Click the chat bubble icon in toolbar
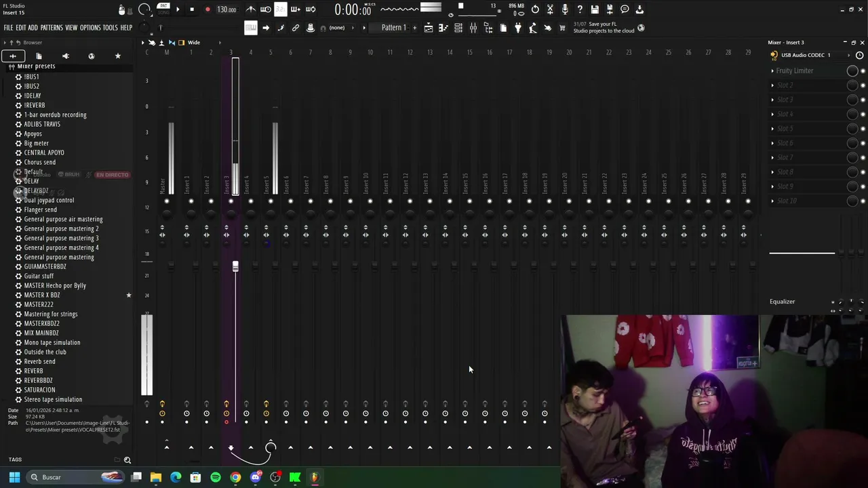 click(625, 9)
